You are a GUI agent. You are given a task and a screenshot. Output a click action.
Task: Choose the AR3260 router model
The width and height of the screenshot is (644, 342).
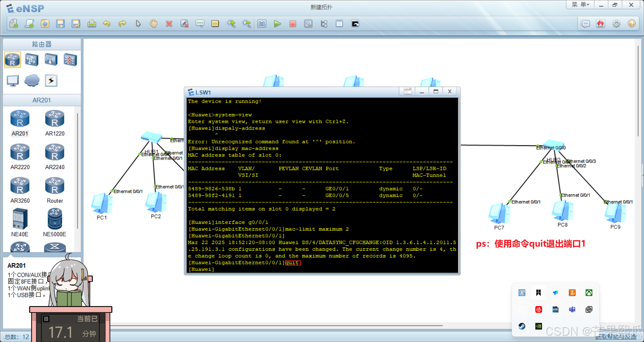coord(20,190)
